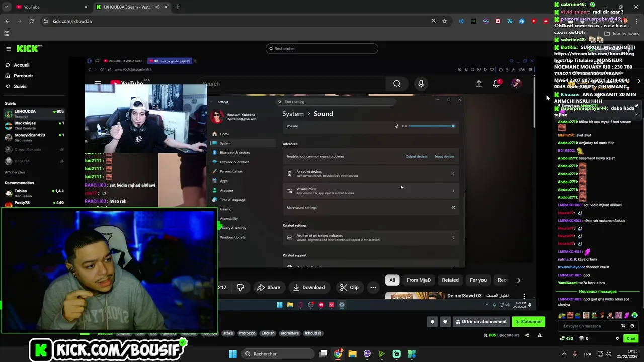This screenshot has height=362, width=644.
Task: Open Volume mixer in streamed Settings
Action: click(x=371, y=191)
